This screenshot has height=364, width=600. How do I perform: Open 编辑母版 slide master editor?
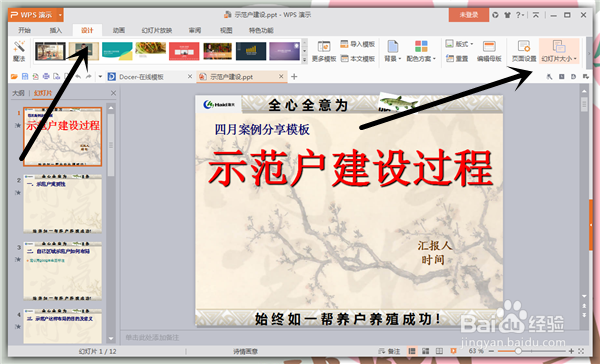tap(489, 51)
